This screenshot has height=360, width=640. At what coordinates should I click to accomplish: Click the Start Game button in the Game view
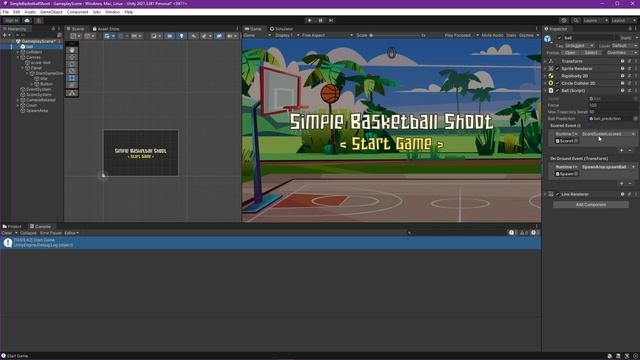(x=391, y=144)
